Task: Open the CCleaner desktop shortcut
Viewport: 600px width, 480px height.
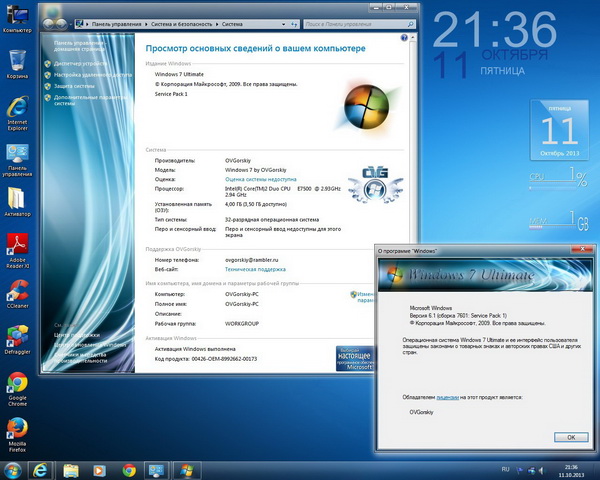Action: coord(17,292)
